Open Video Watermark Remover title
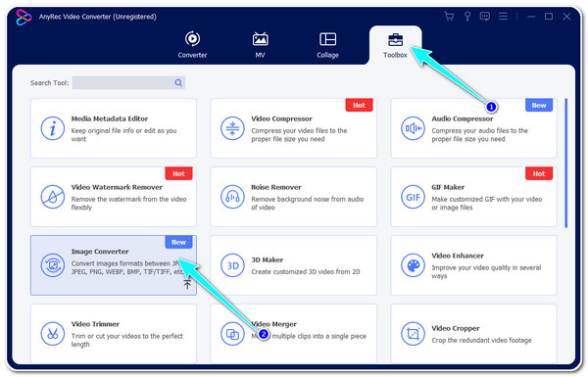Screen dimensions: 588x377 pos(117,187)
